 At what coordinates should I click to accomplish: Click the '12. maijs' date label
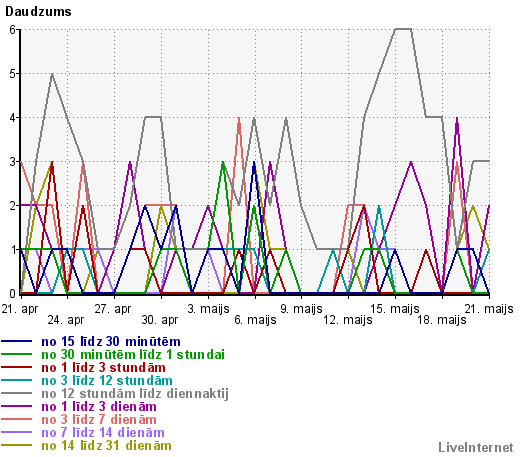348,320
